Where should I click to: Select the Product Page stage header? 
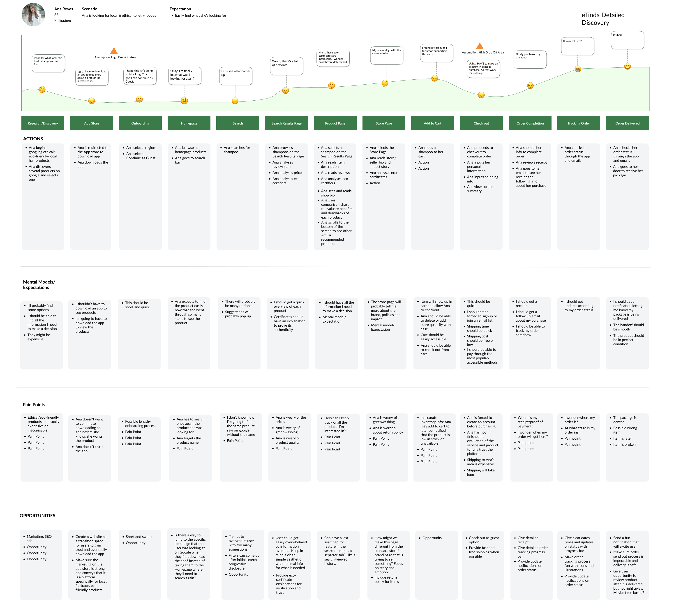(335, 123)
